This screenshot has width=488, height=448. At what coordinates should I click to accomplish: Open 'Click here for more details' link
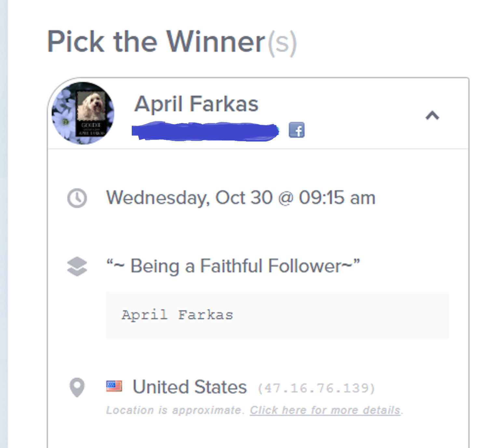pos(325,410)
